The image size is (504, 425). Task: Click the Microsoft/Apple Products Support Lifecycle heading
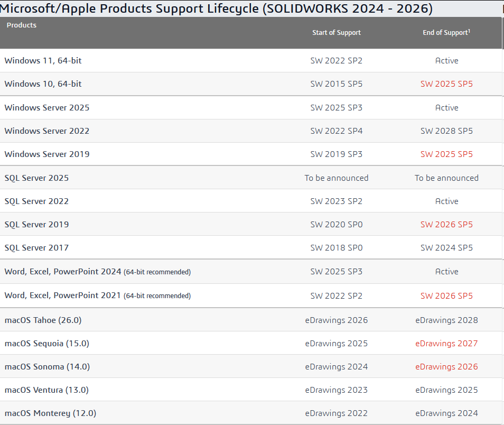[216, 8]
